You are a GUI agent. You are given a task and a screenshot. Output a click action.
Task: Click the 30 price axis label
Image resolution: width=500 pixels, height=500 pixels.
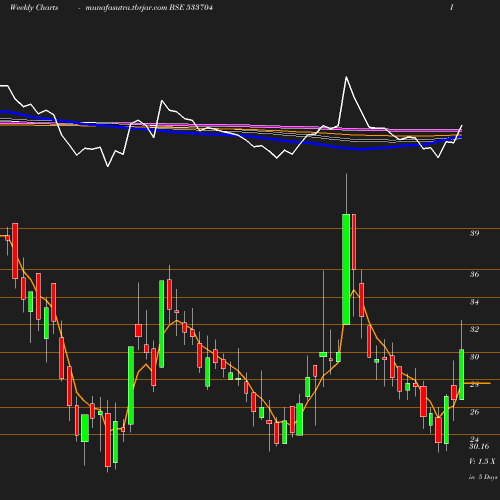point(474,357)
